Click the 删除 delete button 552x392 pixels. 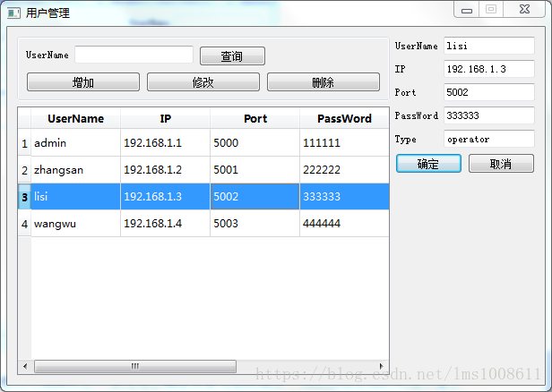pyautogui.click(x=323, y=82)
